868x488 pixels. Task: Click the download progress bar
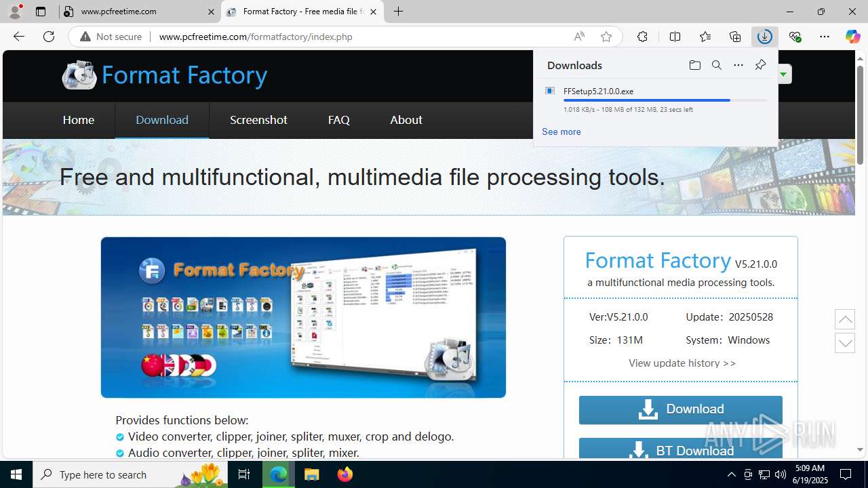click(665, 100)
